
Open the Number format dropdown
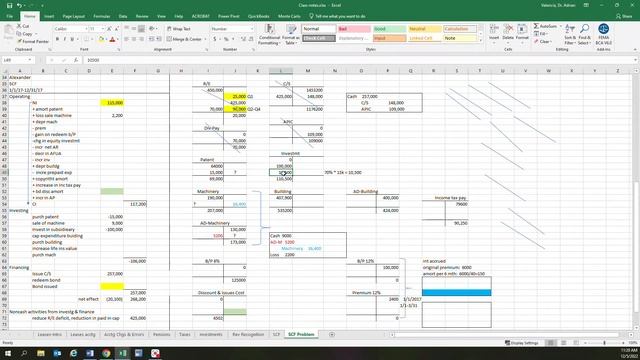click(252, 29)
